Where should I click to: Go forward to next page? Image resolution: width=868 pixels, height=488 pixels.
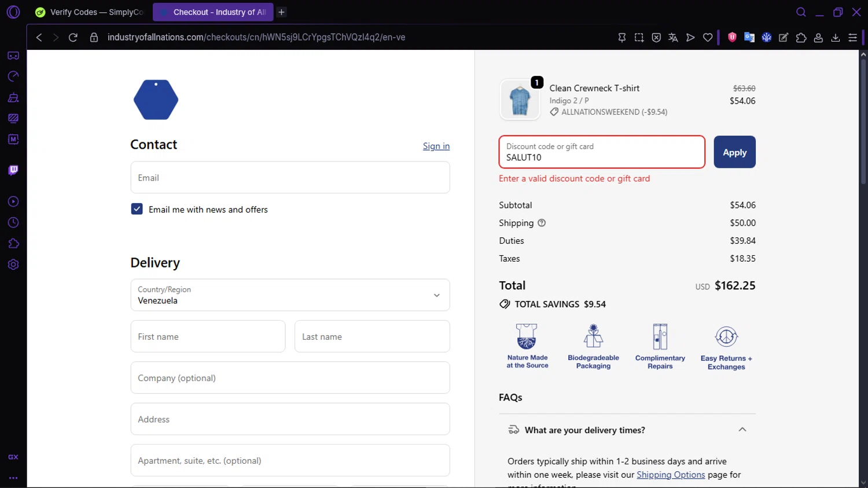point(56,38)
